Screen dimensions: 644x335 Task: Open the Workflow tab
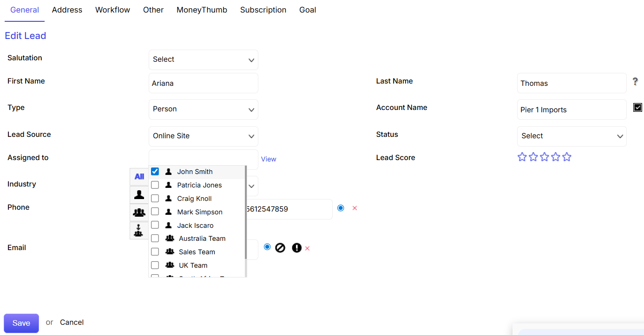point(112,10)
